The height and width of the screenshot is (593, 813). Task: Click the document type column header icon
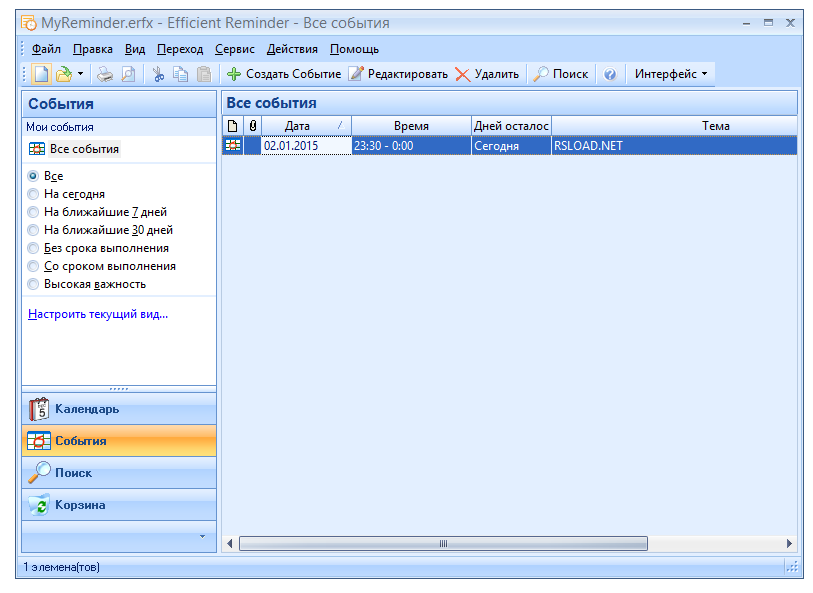[233, 126]
